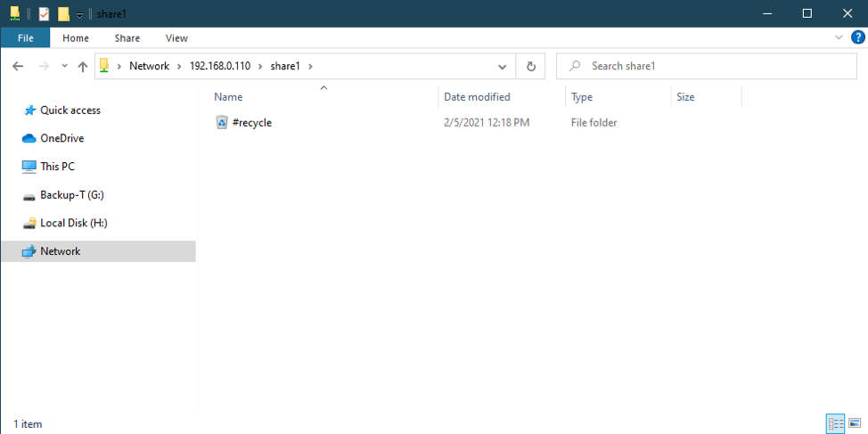Viewport: 868px width, 434px height.
Task: Select This PC in navigation pane
Action: click(x=57, y=167)
